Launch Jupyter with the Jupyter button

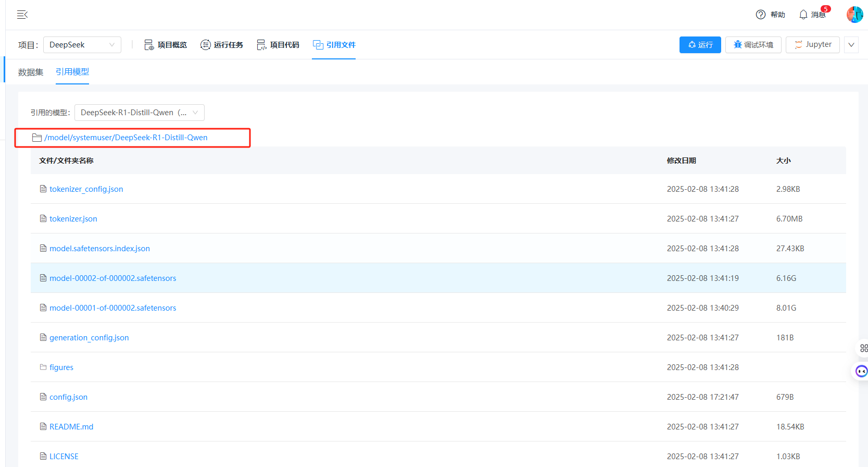click(813, 45)
